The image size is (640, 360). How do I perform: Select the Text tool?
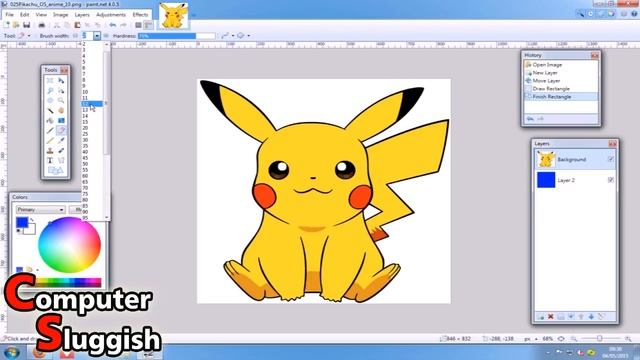50,160
